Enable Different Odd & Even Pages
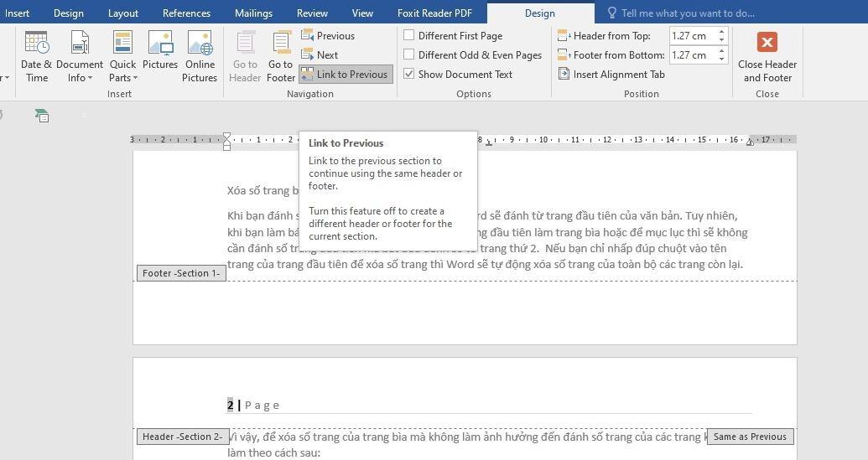The width and height of the screenshot is (868, 460). (x=409, y=54)
